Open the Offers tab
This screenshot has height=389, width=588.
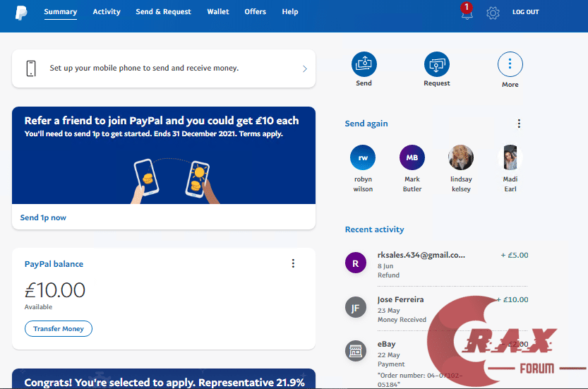256,12
